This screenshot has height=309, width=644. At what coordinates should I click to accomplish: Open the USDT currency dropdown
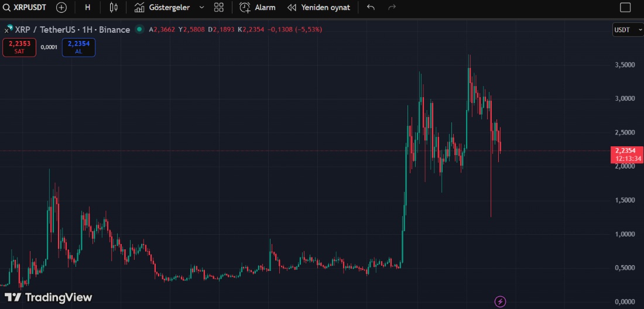pyautogui.click(x=628, y=29)
